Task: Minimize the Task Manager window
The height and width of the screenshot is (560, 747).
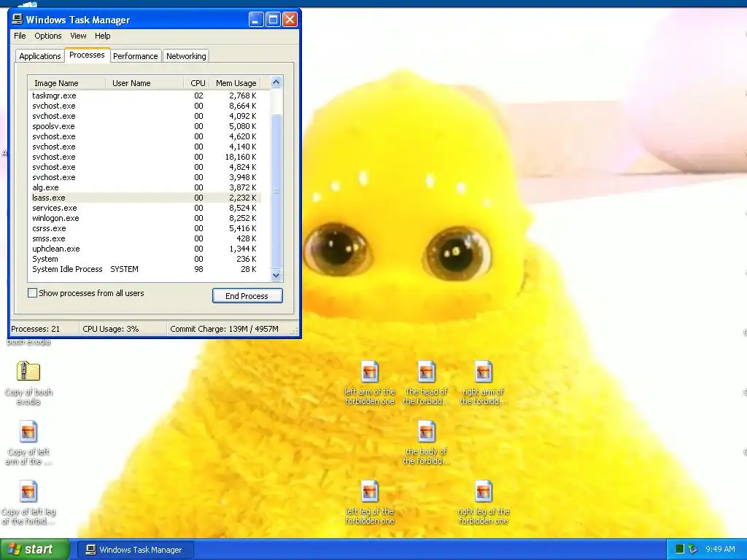Action: pos(256,20)
